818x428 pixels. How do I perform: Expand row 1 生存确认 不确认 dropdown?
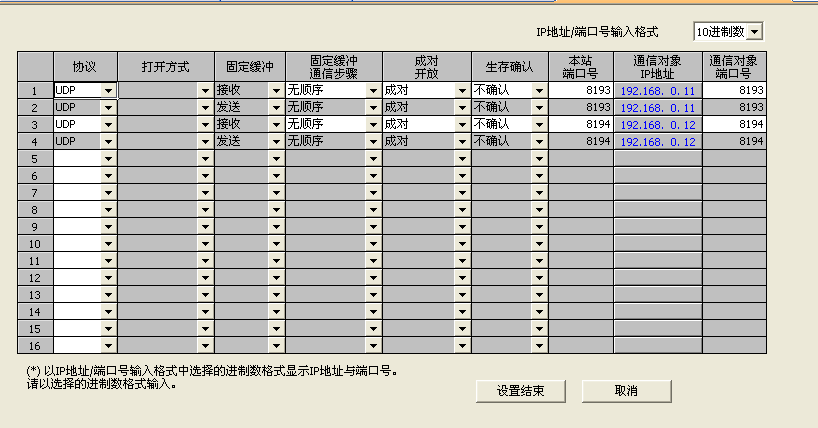coord(539,90)
